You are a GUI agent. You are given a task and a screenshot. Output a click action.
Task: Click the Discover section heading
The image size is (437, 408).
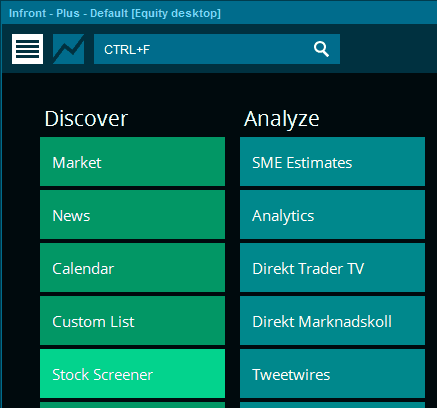click(86, 118)
